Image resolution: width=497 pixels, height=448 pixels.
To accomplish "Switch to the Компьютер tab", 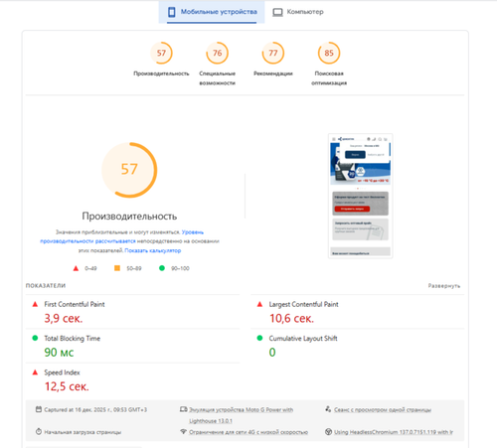I will (x=298, y=12).
